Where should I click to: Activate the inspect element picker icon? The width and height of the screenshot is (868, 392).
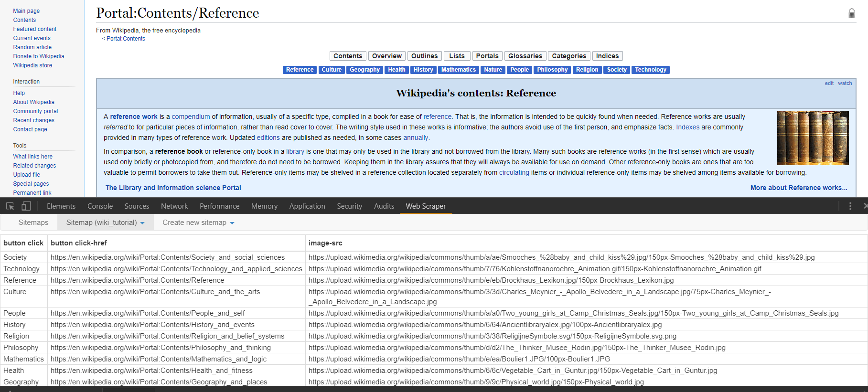point(10,206)
